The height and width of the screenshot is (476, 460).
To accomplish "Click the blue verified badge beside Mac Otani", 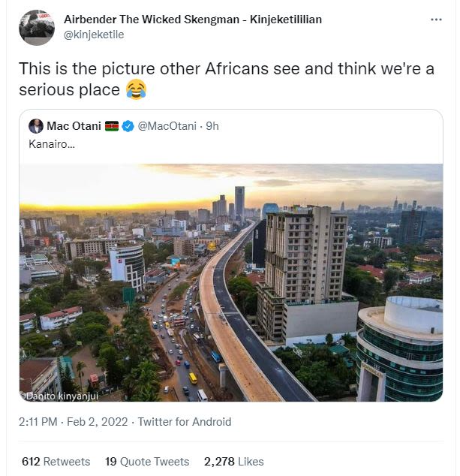I will tap(128, 126).
